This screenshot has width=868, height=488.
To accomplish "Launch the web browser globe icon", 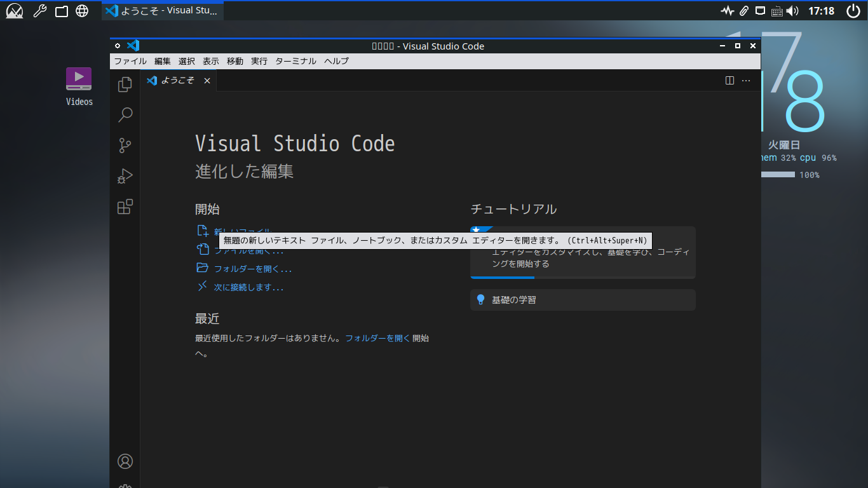I will click(x=82, y=11).
